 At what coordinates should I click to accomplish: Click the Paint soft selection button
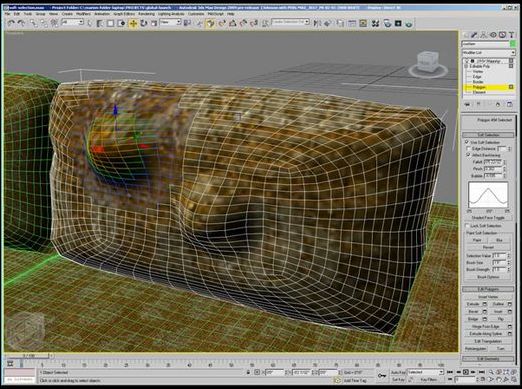477,240
